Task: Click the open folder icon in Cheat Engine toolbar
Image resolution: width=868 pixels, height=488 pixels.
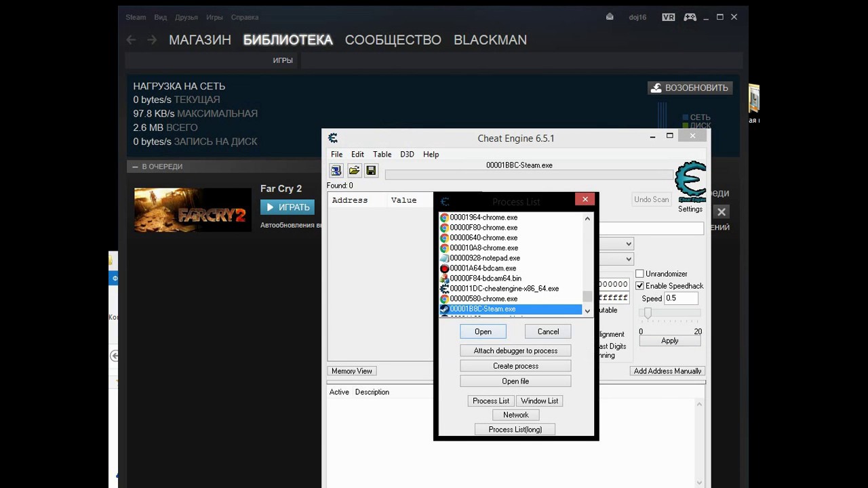Action: 354,171
